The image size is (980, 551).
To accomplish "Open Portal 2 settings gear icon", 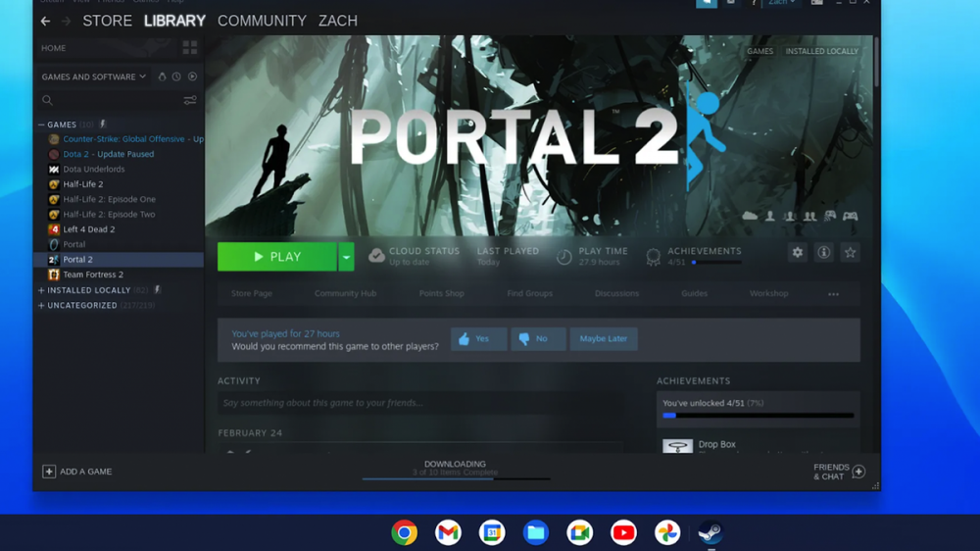I will (798, 253).
